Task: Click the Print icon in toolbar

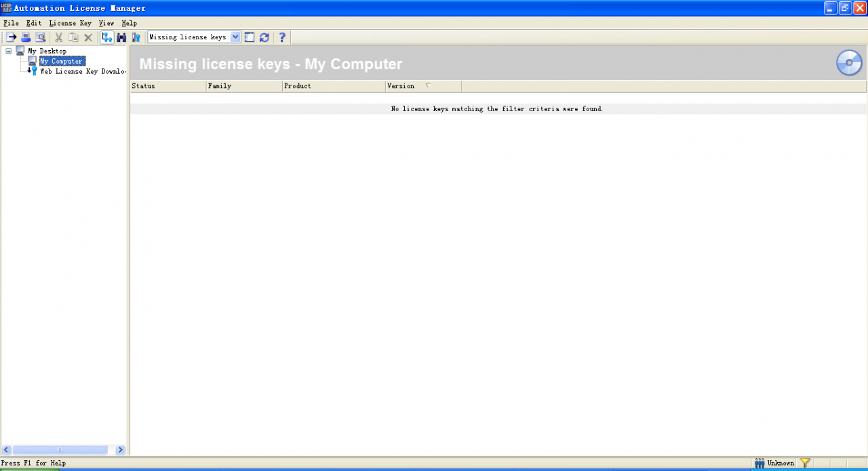Action: click(x=26, y=37)
